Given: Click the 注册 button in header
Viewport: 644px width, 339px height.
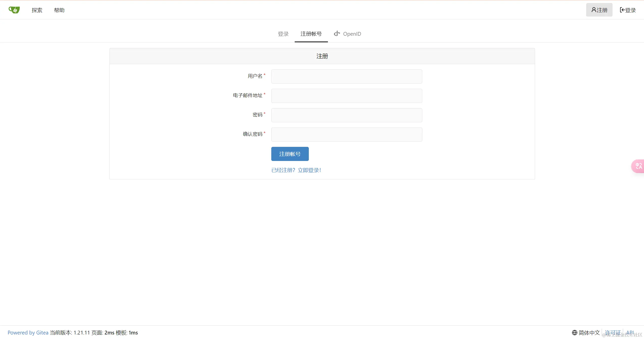Looking at the screenshot, I should 599,10.
